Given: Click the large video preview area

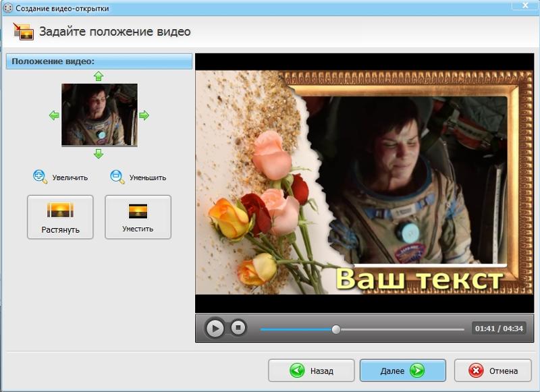Looking at the screenshot, I should 364,183.
